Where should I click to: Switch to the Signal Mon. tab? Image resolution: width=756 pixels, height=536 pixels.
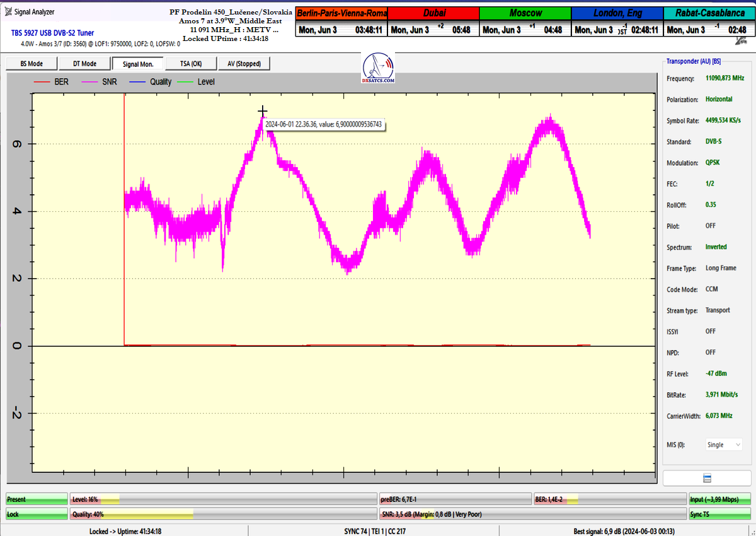[137, 64]
